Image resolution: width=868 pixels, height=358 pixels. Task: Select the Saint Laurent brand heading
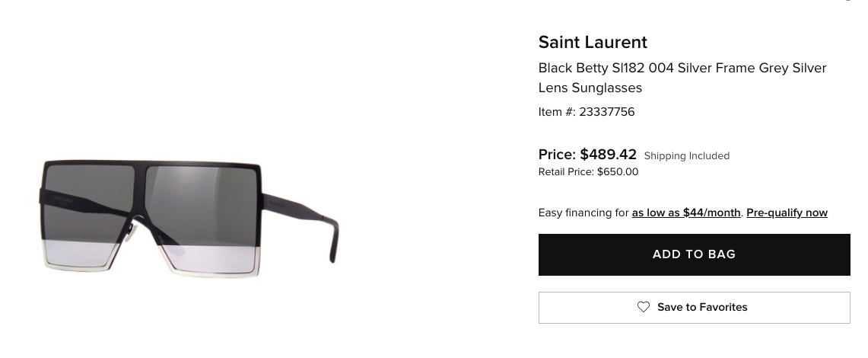[x=593, y=43]
